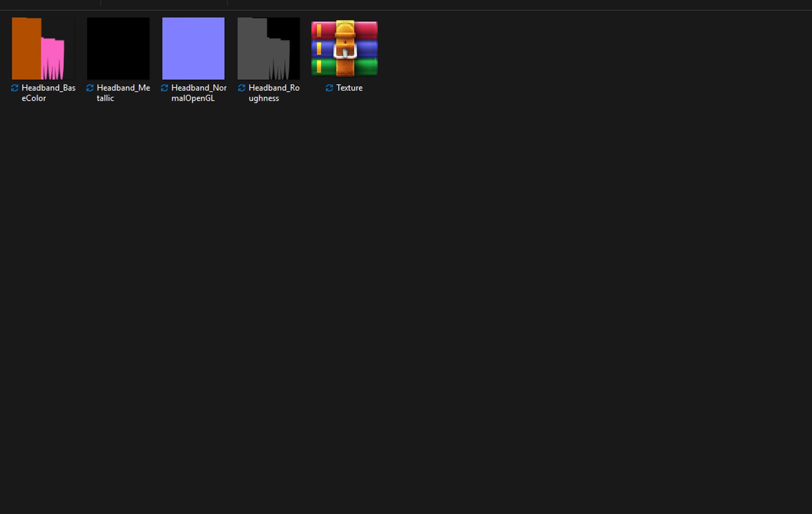Click the Headband_NormalOpenGL file name

(199, 93)
